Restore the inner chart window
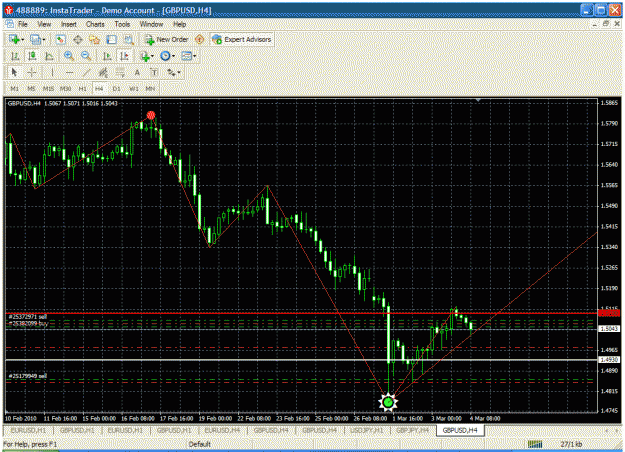 606,24
